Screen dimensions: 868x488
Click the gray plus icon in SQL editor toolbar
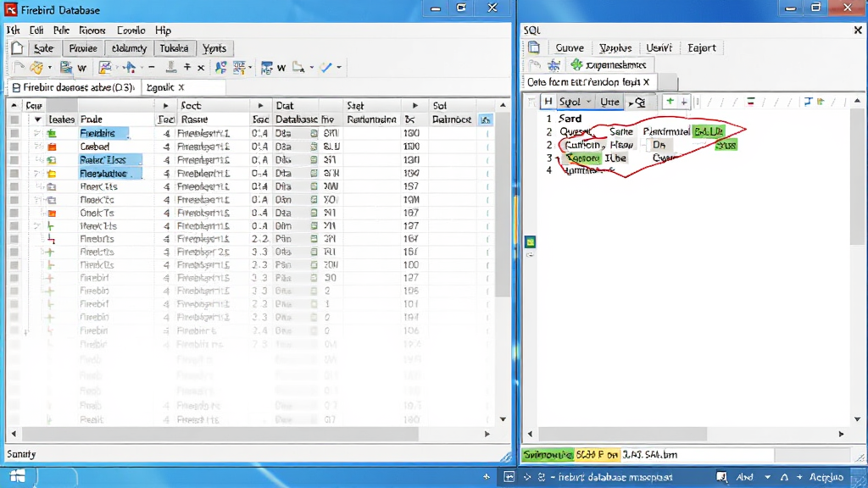tap(684, 102)
